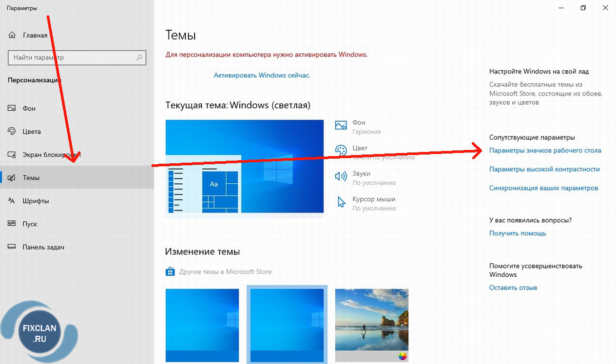This screenshot has width=616, height=364.
Task: Click Активировать Windows сейчас link
Action: pos(262,75)
